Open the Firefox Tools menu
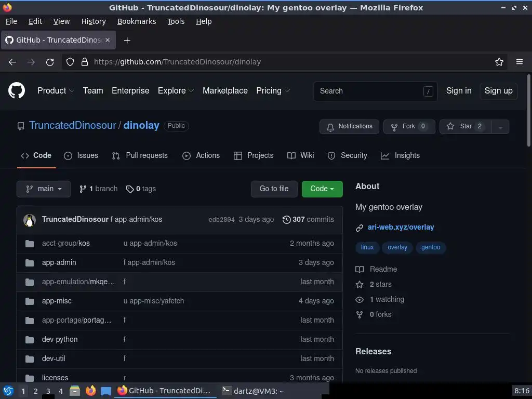 pyautogui.click(x=176, y=21)
